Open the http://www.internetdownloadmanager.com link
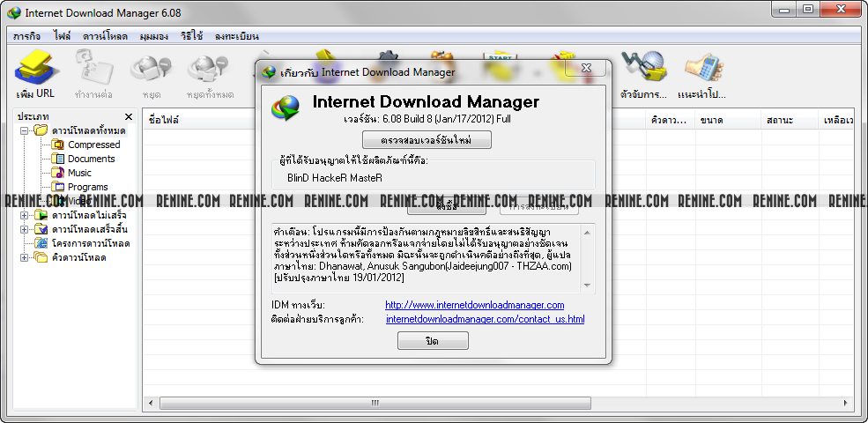 point(474,305)
